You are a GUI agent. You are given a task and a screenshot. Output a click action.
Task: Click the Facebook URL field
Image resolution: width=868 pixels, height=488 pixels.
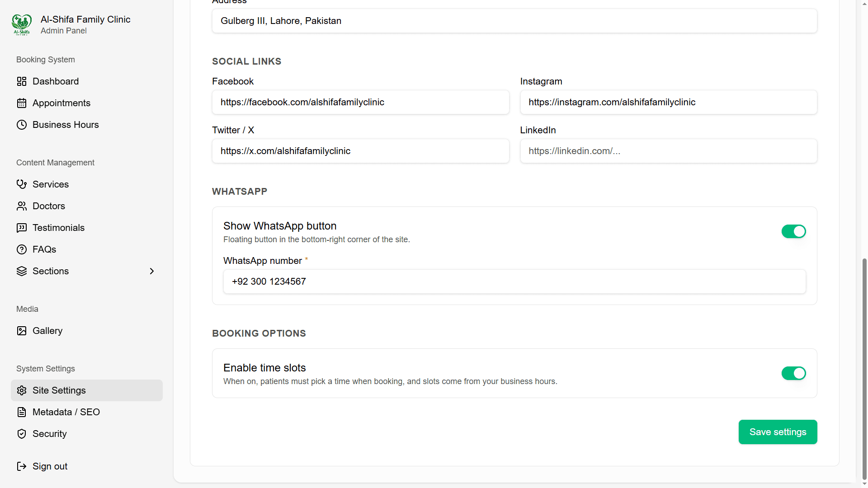point(360,102)
